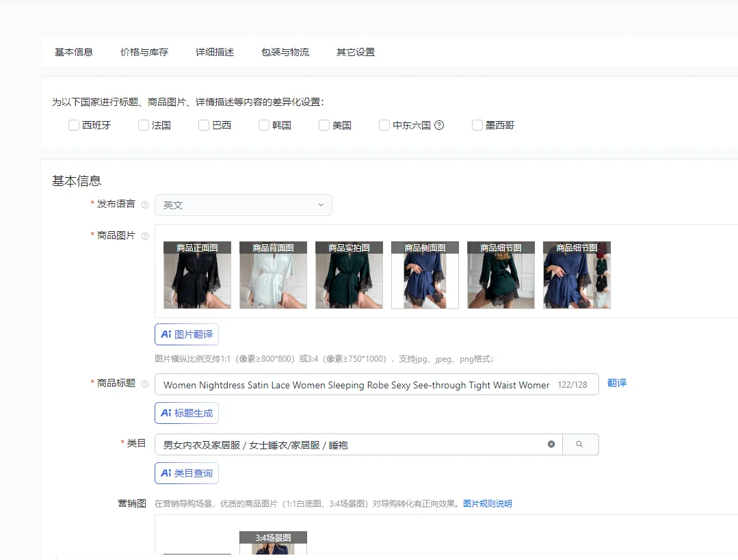Click help icon next to 发布语言
This screenshot has height=560, width=738.
coord(145,205)
